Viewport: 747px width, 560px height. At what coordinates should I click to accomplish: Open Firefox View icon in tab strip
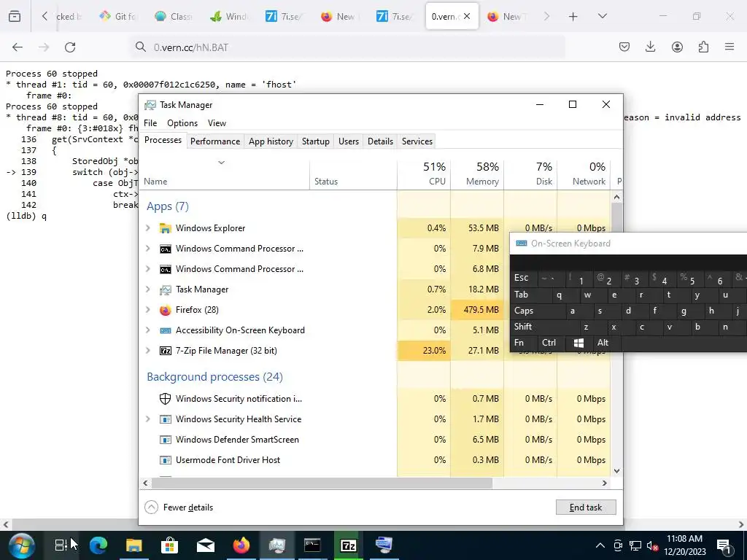(15, 16)
